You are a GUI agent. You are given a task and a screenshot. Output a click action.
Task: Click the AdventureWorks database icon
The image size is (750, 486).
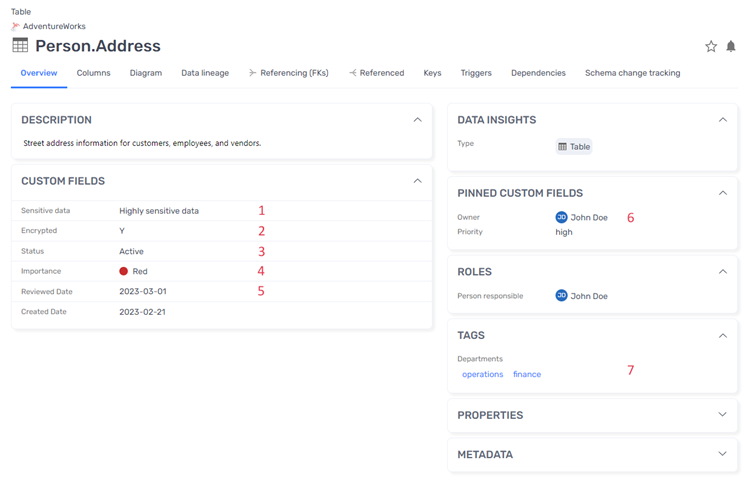click(16, 27)
